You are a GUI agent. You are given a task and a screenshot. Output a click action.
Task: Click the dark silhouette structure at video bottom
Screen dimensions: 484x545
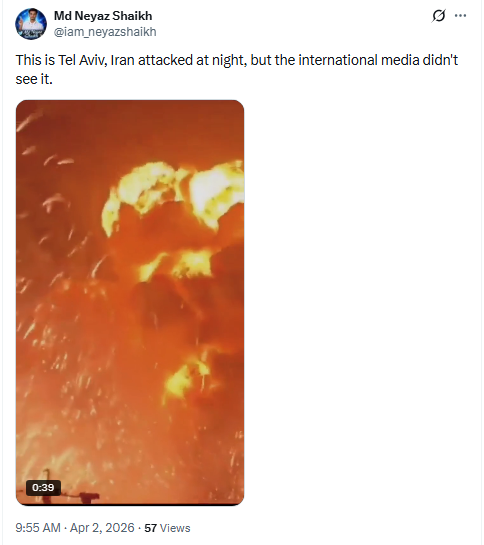click(x=87, y=497)
